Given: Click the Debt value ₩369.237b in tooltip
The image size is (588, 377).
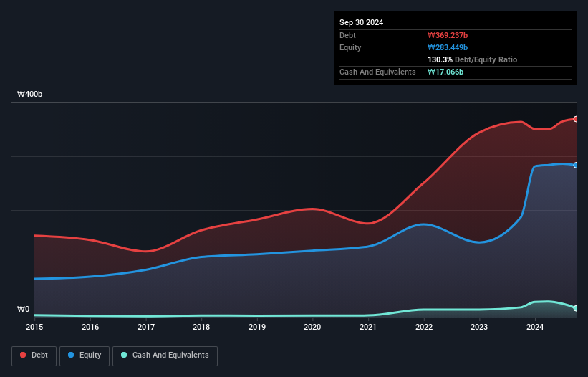Looking at the screenshot, I should (x=448, y=35).
